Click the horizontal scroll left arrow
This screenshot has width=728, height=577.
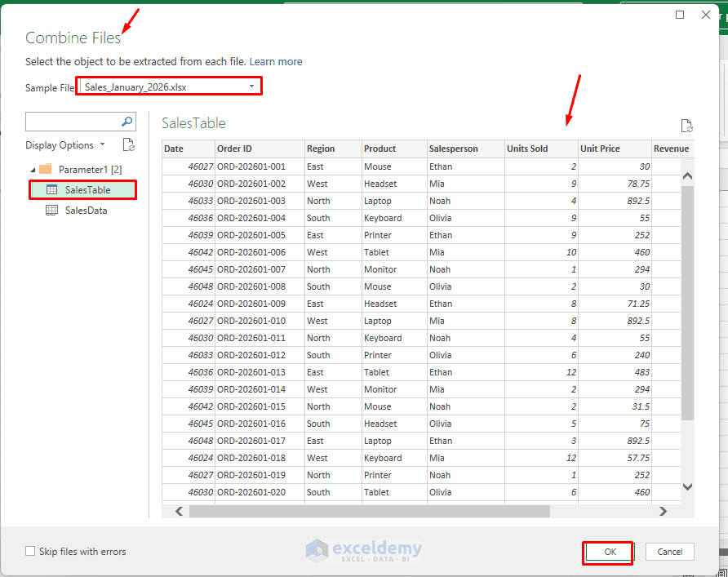click(180, 511)
